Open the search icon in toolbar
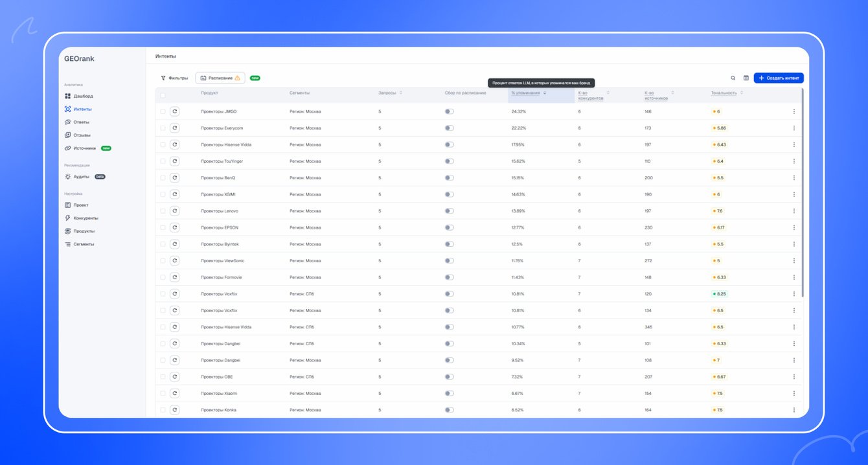868x465 pixels. click(x=733, y=78)
